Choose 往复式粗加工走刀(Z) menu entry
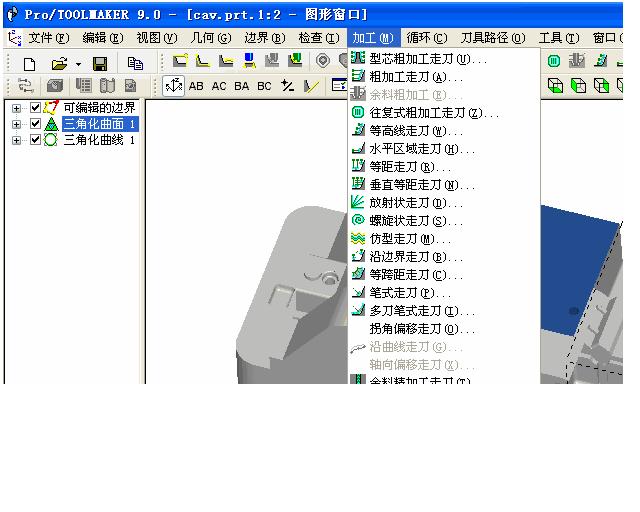 click(444, 113)
